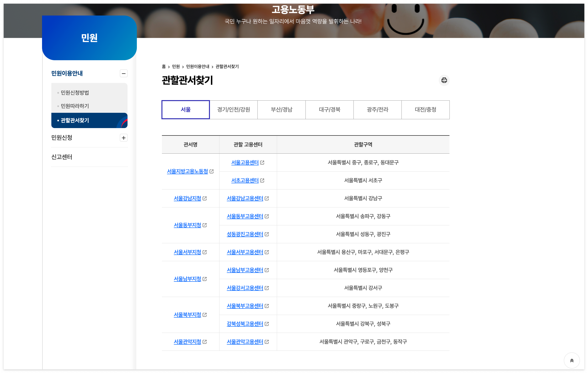Open the 서울남부고용센터 link
This screenshot has height=373, width=588.
(245, 270)
